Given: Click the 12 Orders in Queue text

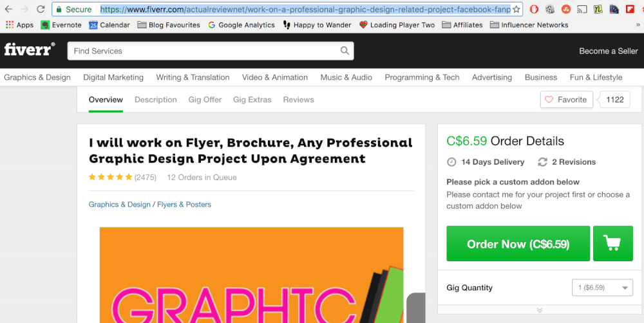Looking at the screenshot, I should pyautogui.click(x=202, y=178).
